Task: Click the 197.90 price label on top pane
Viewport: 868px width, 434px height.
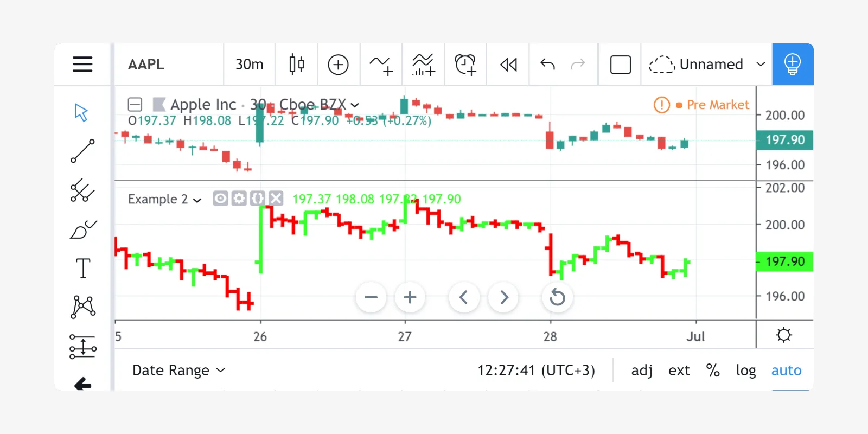Action: (784, 140)
